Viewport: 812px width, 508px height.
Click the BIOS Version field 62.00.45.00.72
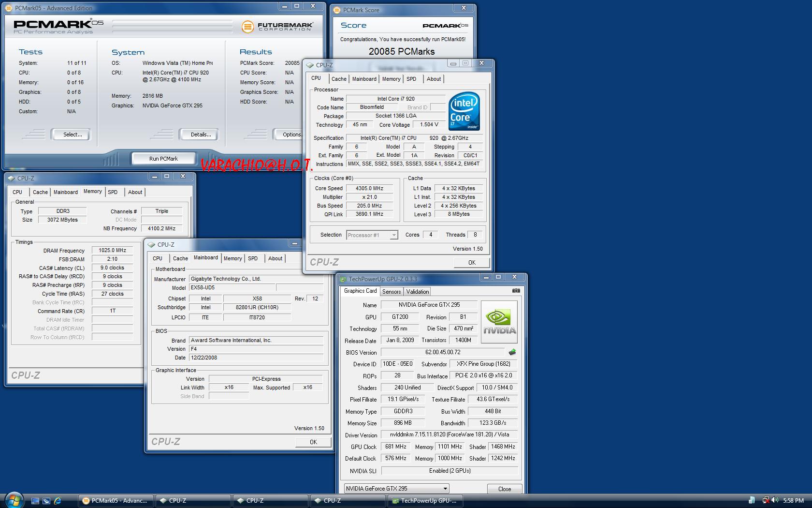443,352
